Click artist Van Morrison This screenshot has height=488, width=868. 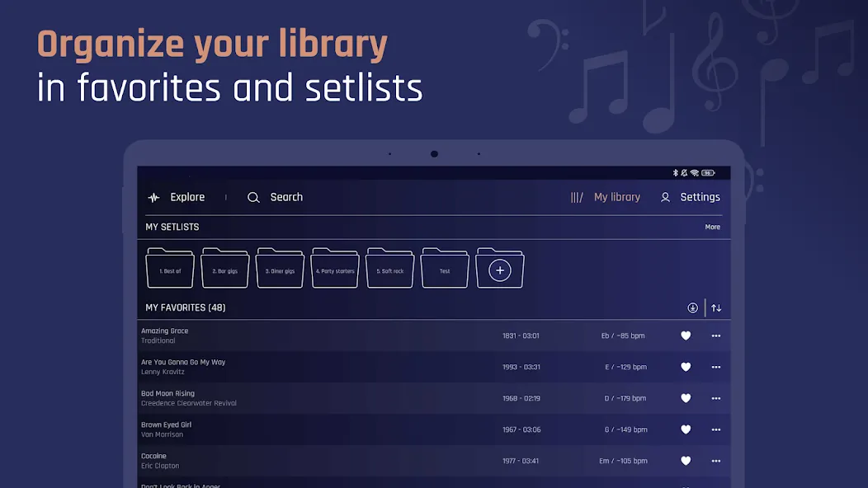162,434
